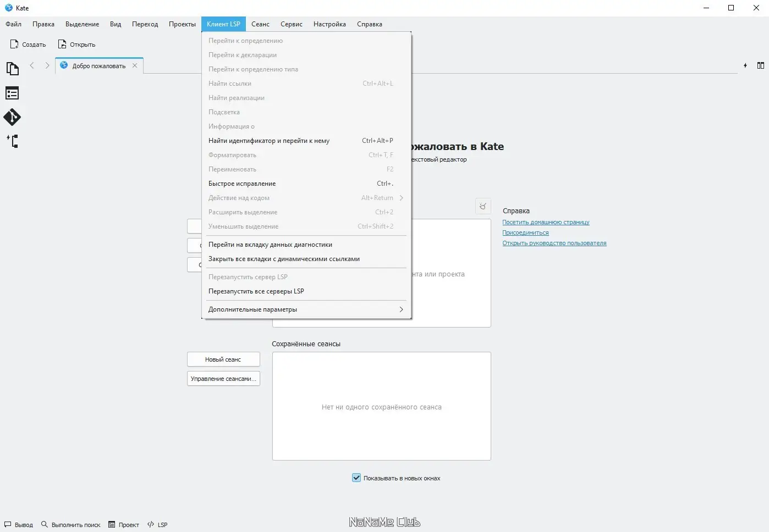This screenshot has width=769, height=532.
Task: Select Найти идентификатор и перейти к нему
Action: 306,141
